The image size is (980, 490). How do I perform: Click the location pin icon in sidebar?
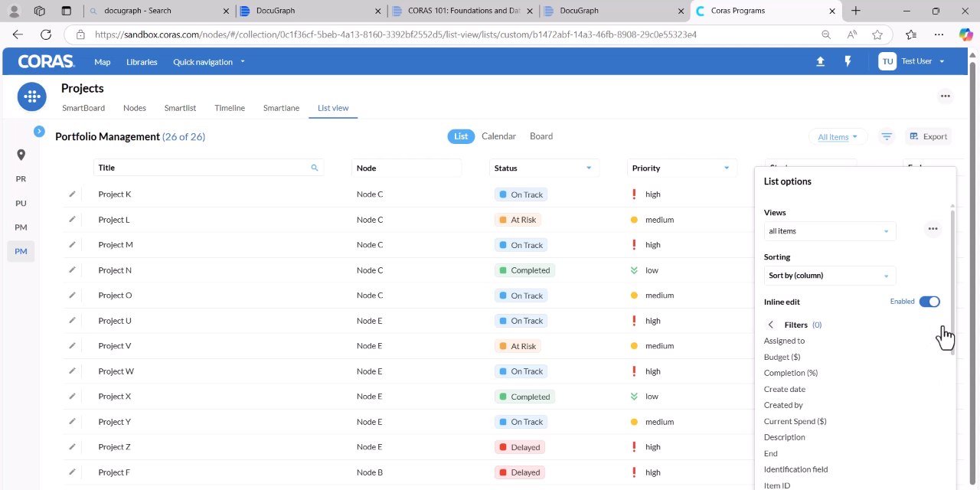pos(21,155)
